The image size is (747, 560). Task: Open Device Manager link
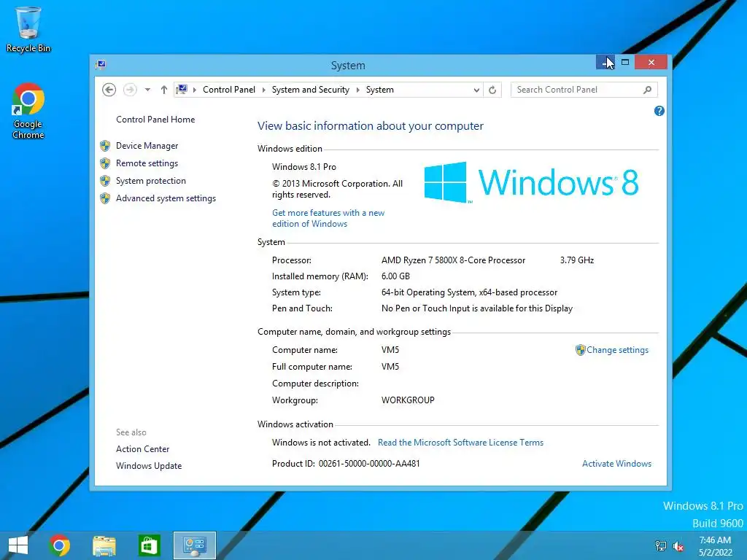click(x=147, y=146)
